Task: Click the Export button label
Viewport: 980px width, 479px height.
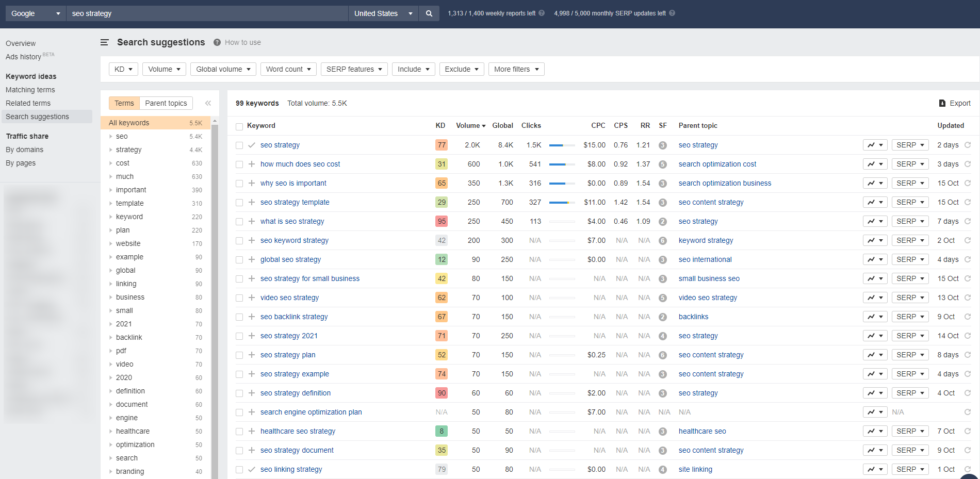Action: [960, 103]
